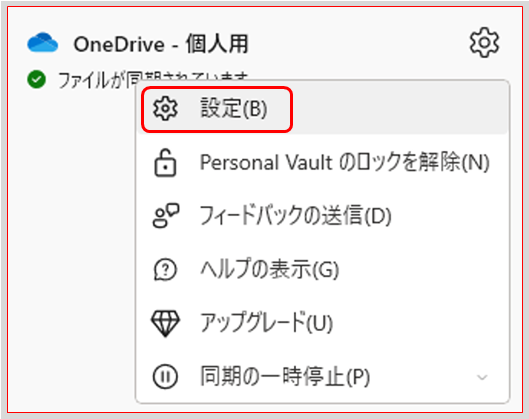The height and width of the screenshot is (419, 529).
Task: Expand the chevron next to 同期の一時停止
Action: tap(482, 377)
